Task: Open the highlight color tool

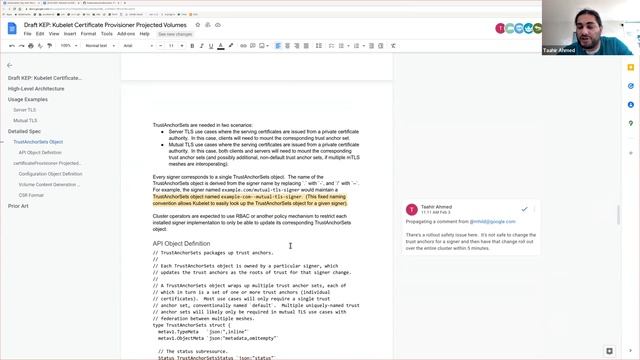Action: coord(231,46)
